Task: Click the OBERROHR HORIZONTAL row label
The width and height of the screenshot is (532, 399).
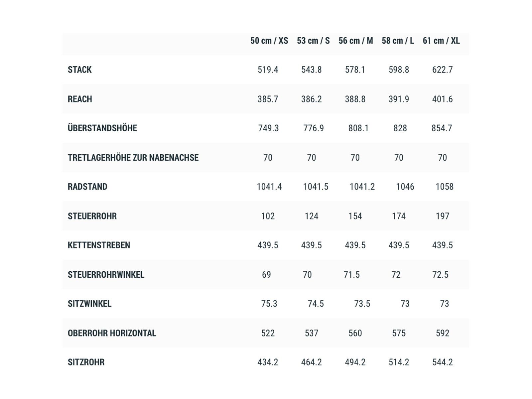Action: 112,333
